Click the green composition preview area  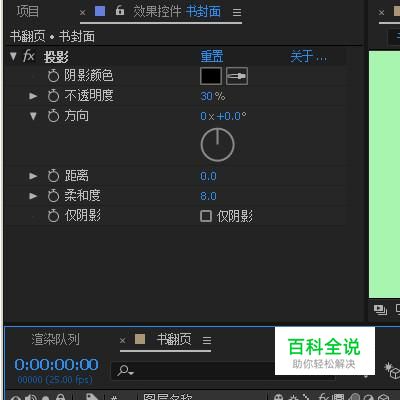384,174
